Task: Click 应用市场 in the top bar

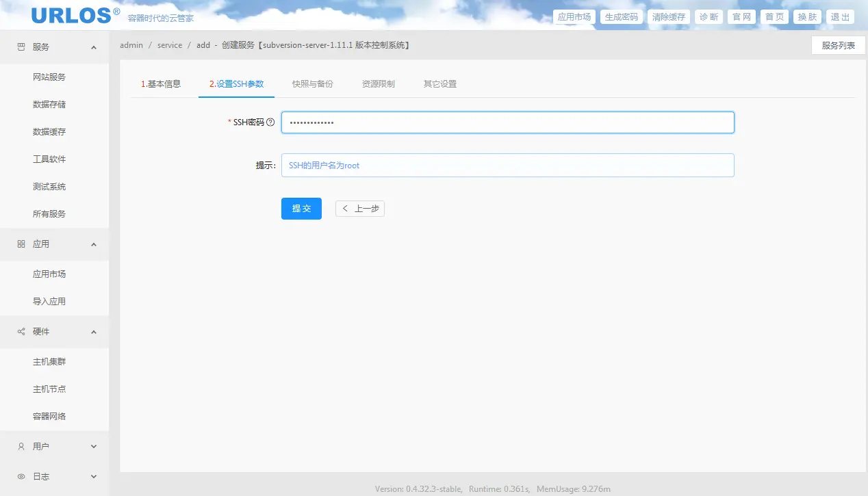Action: [574, 17]
